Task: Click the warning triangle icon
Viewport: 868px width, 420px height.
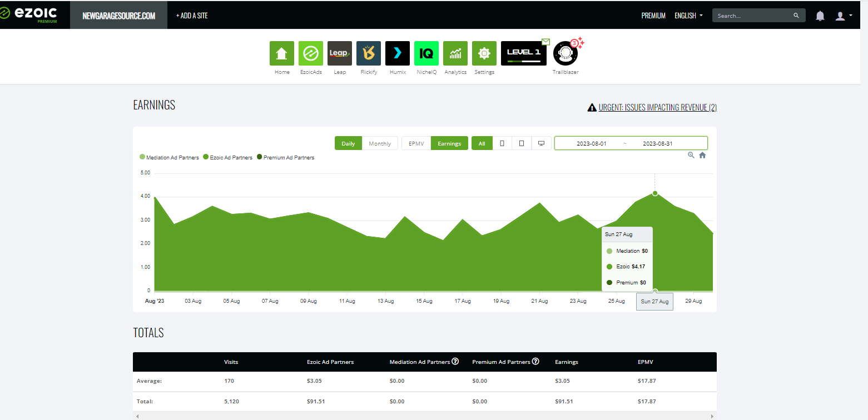Action: [592, 108]
